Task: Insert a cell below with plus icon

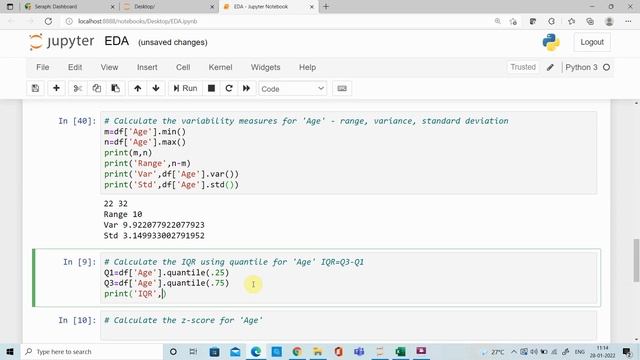Action: 56,89
